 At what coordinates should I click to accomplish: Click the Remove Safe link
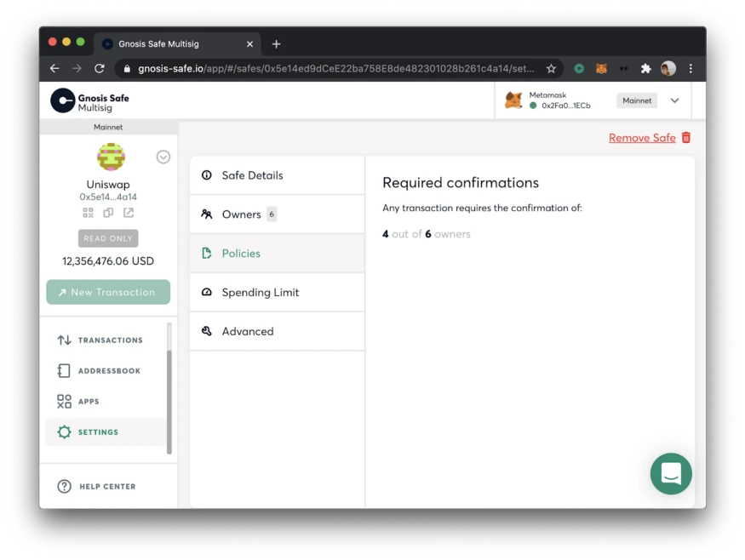click(642, 138)
